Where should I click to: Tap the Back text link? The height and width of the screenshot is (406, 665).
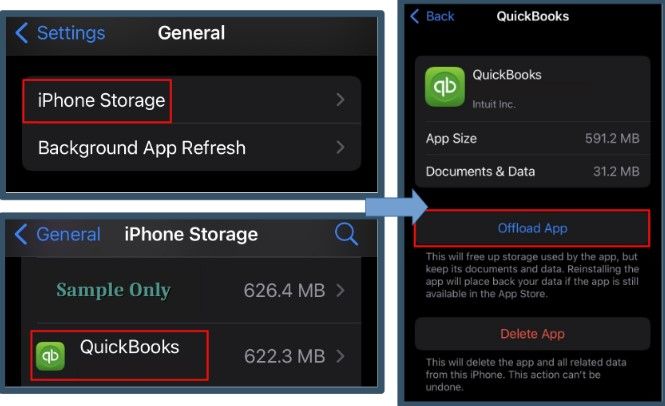pyautogui.click(x=440, y=17)
